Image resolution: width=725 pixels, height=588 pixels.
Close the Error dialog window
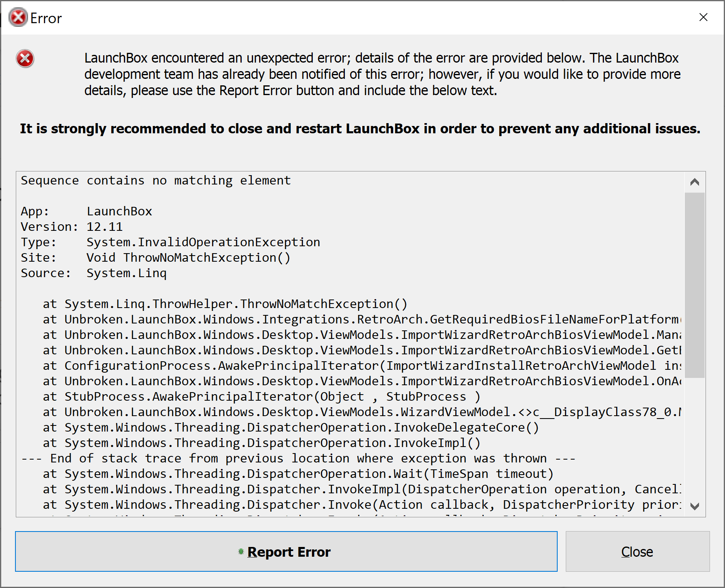(x=703, y=17)
